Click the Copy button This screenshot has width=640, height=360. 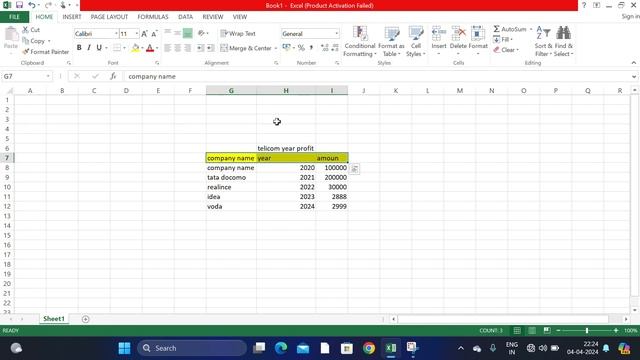tap(33, 41)
